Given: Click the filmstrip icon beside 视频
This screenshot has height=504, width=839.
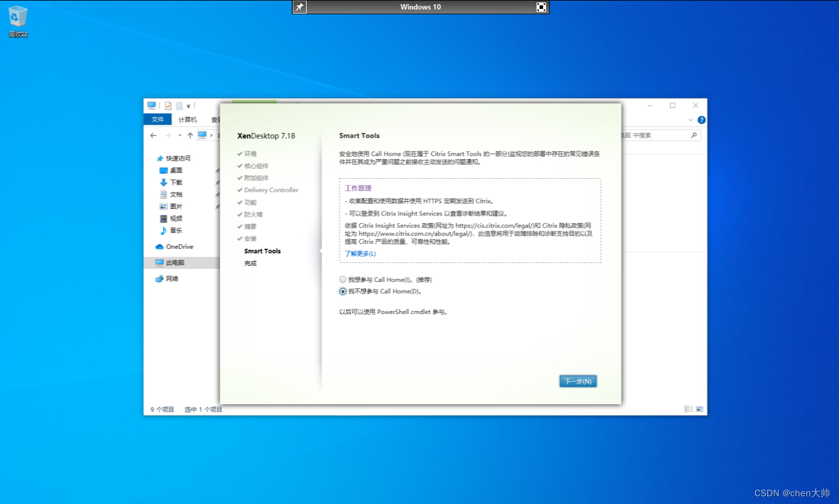Looking at the screenshot, I should pos(163,218).
